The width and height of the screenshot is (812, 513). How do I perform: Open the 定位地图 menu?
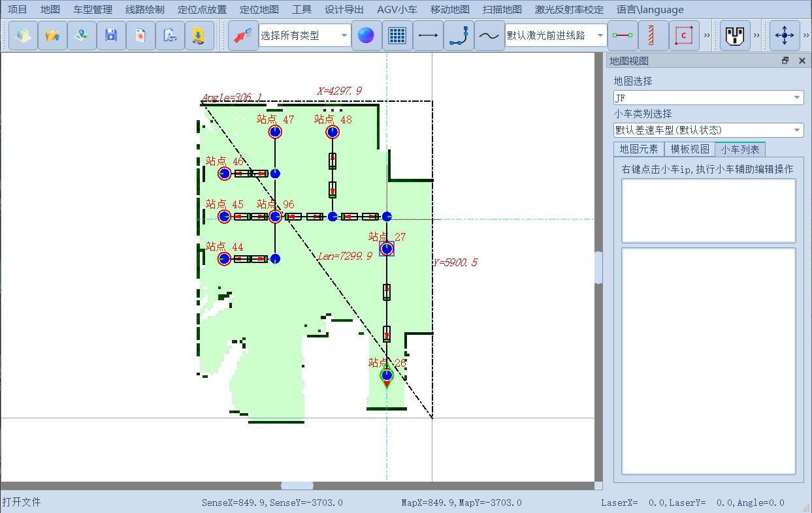tap(259, 10)
